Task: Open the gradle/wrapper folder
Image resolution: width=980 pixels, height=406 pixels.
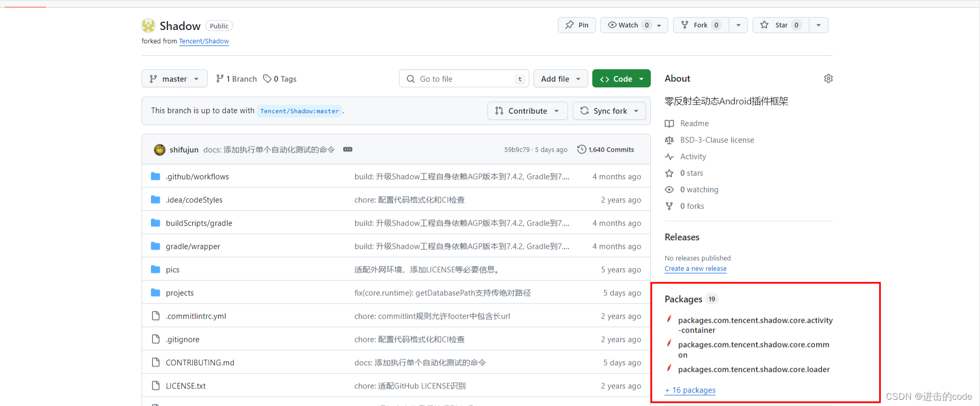Action: [x=193, y=246]
